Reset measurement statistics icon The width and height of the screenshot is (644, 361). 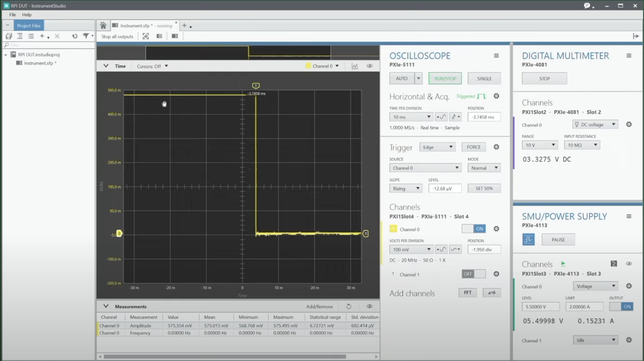[349, 306]
